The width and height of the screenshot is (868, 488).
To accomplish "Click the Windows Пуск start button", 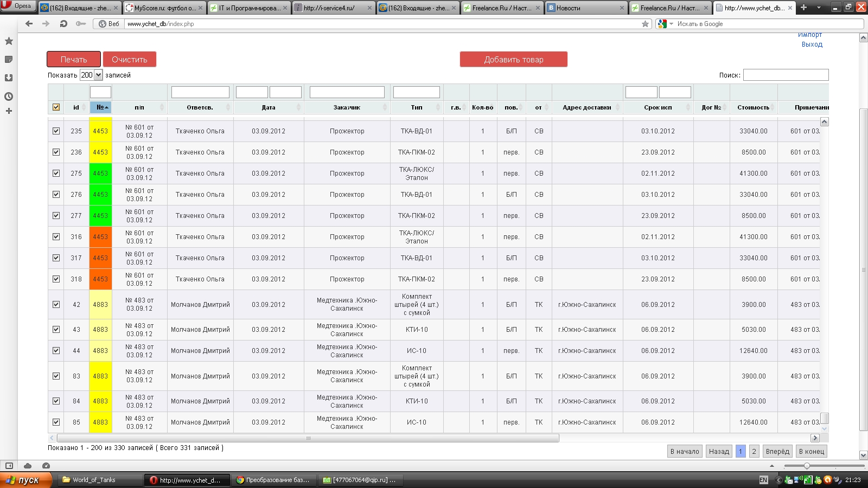I will 26,480.
